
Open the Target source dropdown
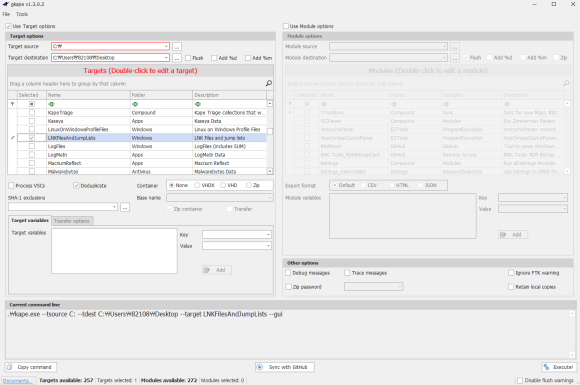point(166,47)
